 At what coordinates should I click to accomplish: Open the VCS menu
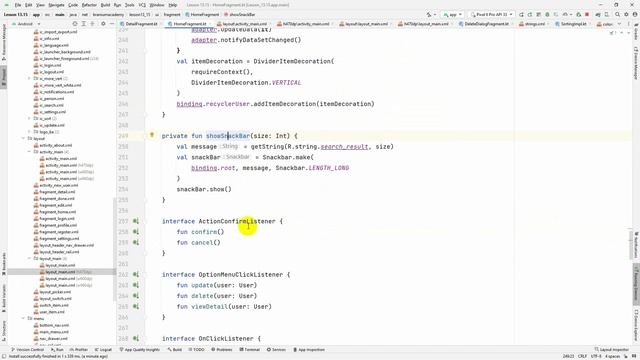(x=142, y=5)
